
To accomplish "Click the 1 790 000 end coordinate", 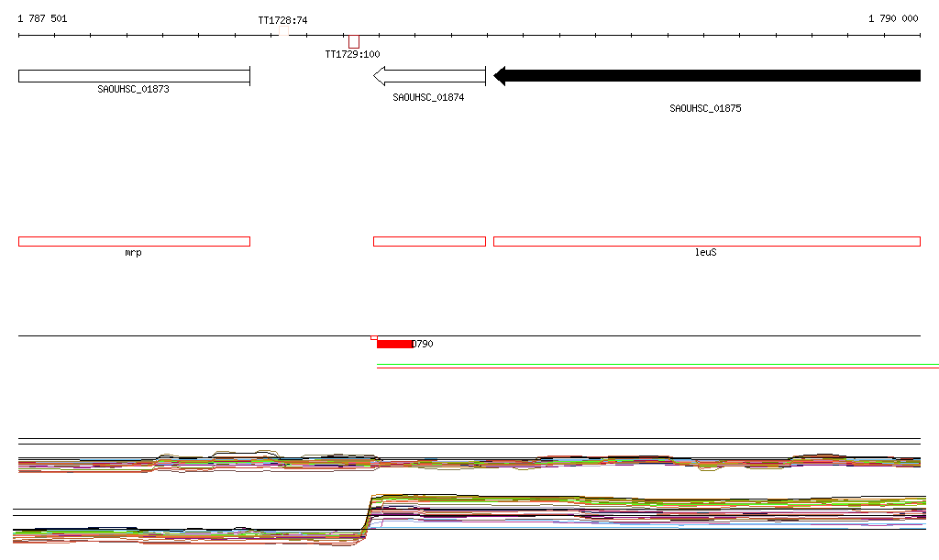I will (x=893, y=18).
